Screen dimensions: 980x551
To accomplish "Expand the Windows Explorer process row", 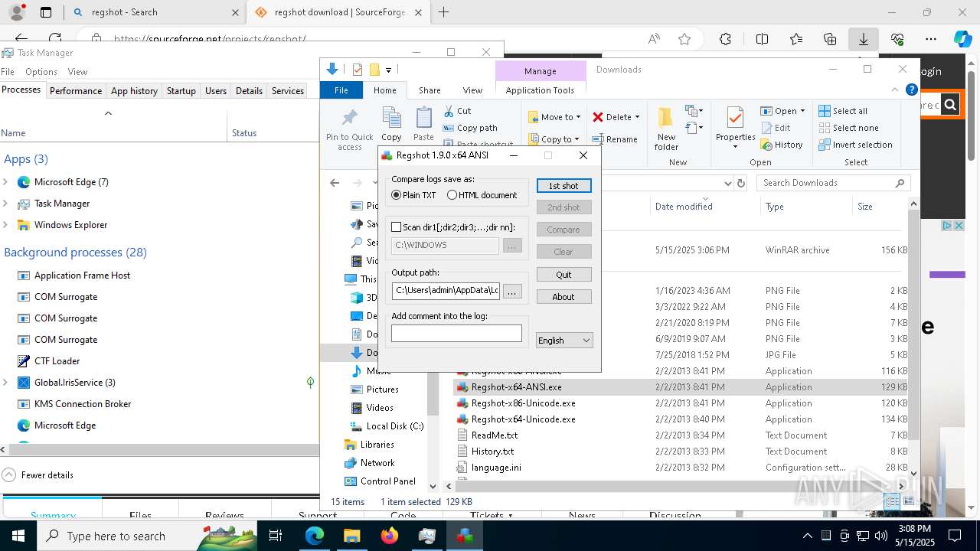I will point(5,225).
